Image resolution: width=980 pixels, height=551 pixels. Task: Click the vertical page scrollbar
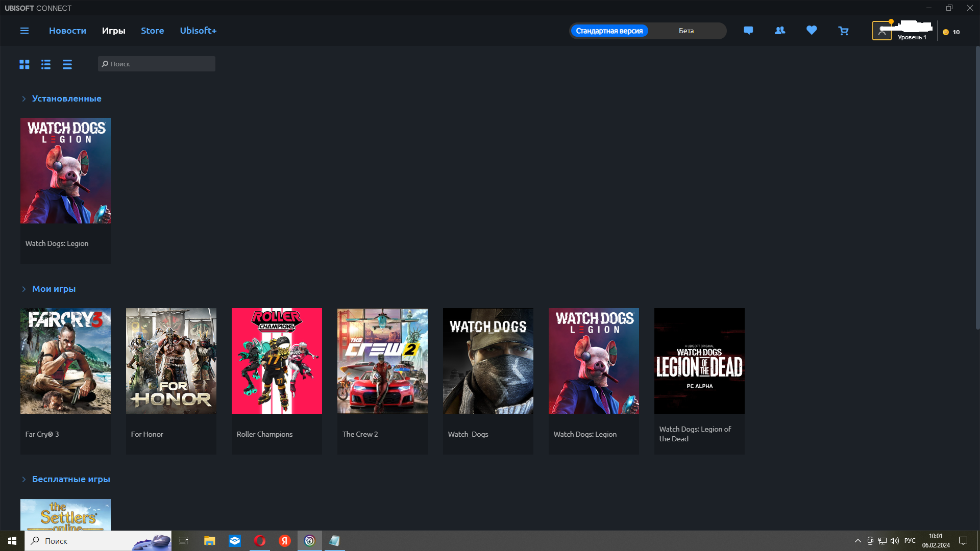[977, 188]
